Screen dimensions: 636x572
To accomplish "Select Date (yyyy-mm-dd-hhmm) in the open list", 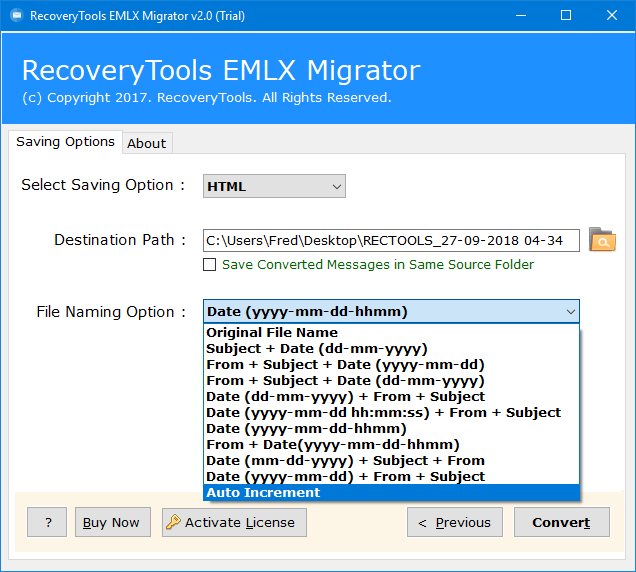I will (x=391, y=428).
